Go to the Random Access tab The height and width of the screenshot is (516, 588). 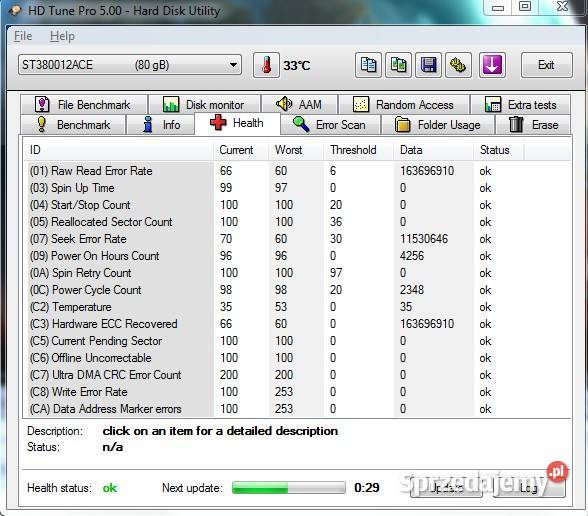(404, 104)
